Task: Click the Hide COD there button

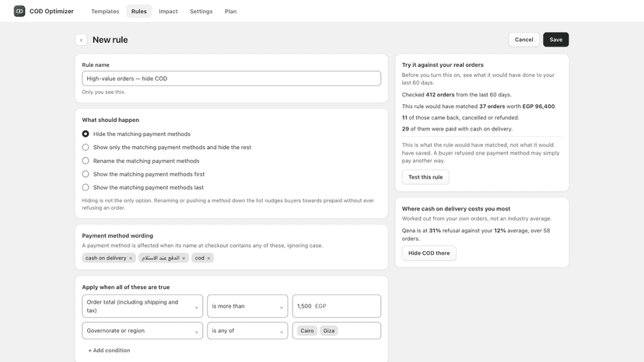Action: pos(429,253)
